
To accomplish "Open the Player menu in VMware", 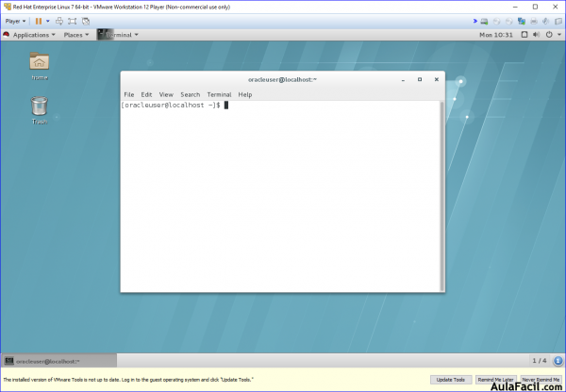I will pyautogui.click(x=15, y=22).
